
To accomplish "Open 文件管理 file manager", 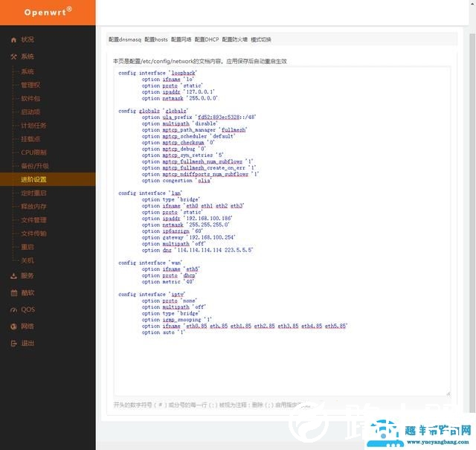I will click(x=33, y=220).
